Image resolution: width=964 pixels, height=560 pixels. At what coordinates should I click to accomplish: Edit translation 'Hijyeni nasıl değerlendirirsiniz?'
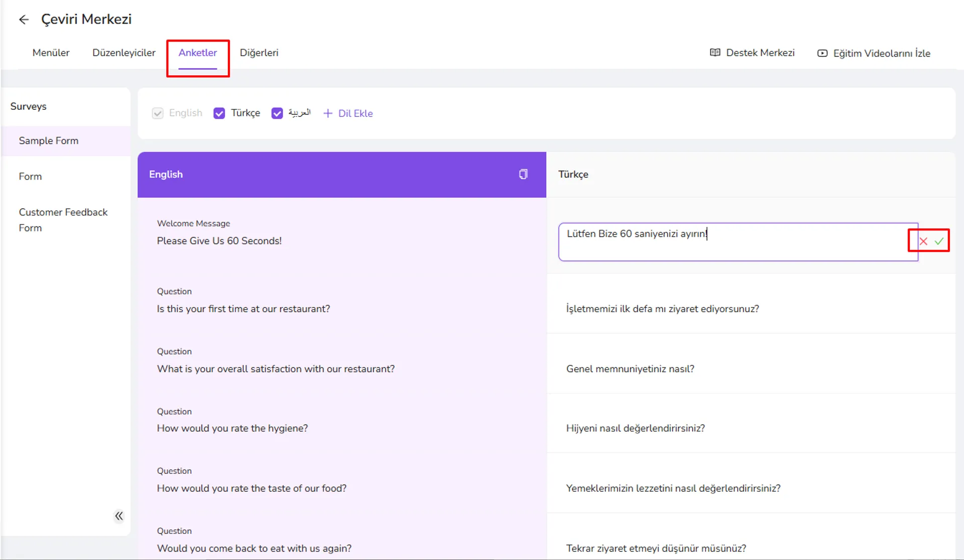635,428
